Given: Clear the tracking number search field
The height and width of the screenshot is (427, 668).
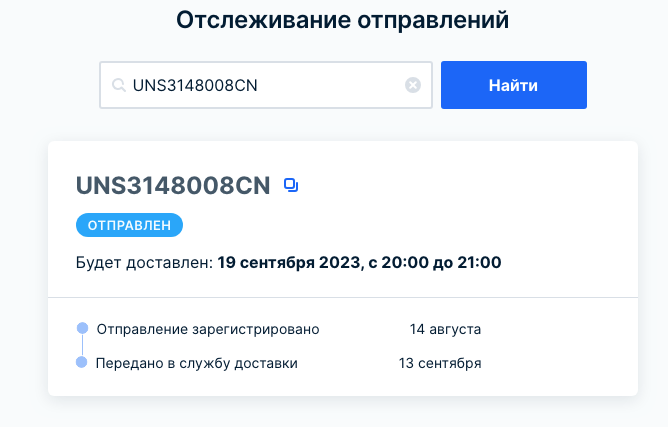Looking at the screenshot, I should 412,86.
